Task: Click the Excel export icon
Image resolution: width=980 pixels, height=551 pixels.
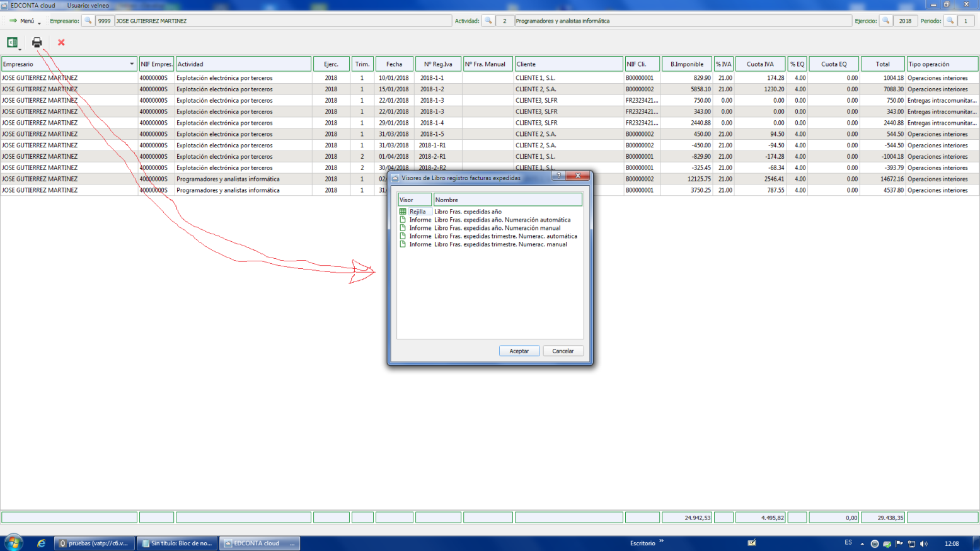Action: click(x=12, y=42)
